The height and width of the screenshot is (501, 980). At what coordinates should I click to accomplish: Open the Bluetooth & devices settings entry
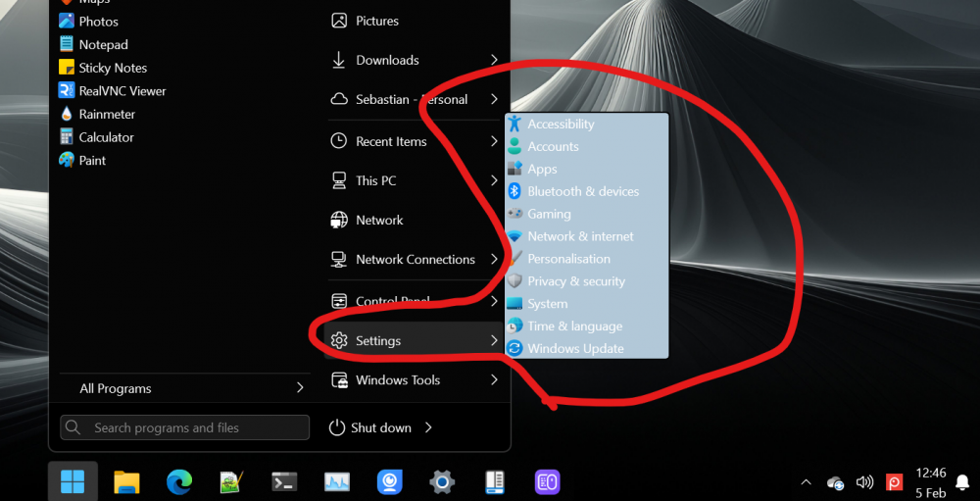point(582,191)
